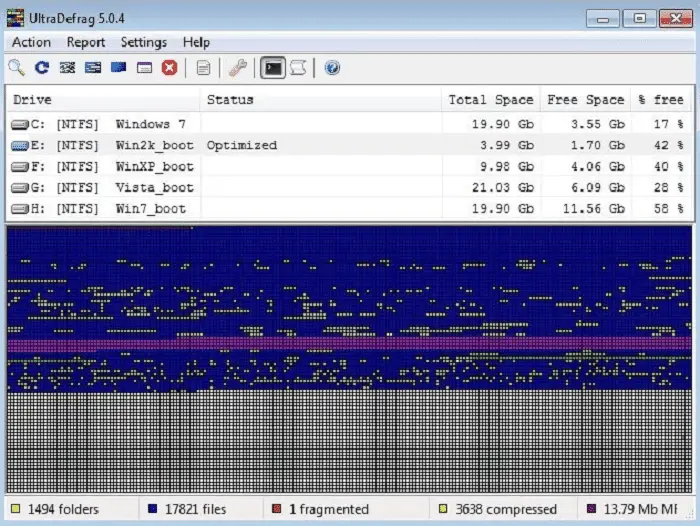Click '13.79 Mb' MFT status entry
Screen dimensions: 700x526
click(x=640, y=509)
